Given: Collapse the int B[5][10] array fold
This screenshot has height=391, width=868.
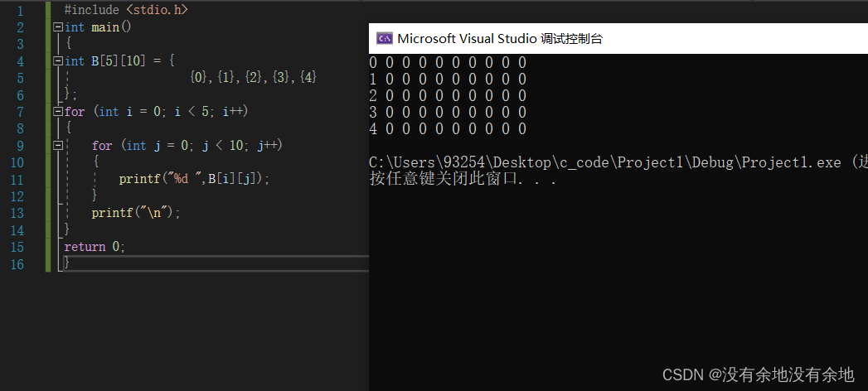Looking at the screenshot, I should coord(57,60).
